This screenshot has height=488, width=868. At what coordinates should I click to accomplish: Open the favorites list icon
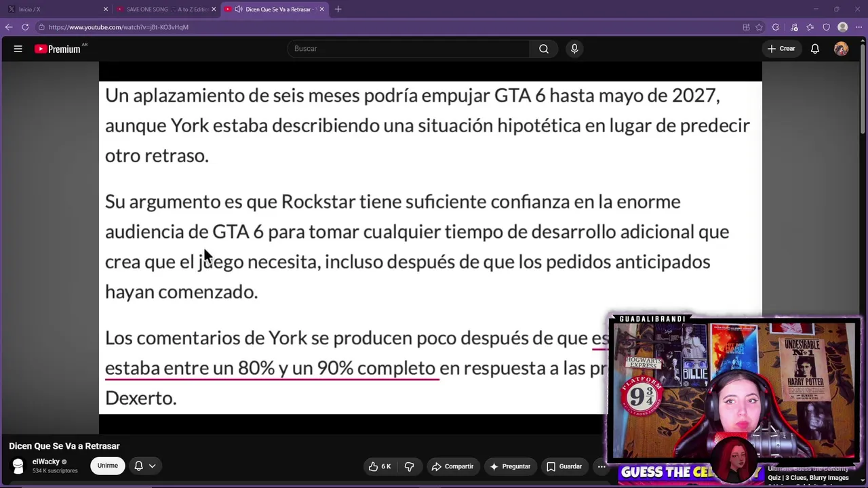(810, 27)
